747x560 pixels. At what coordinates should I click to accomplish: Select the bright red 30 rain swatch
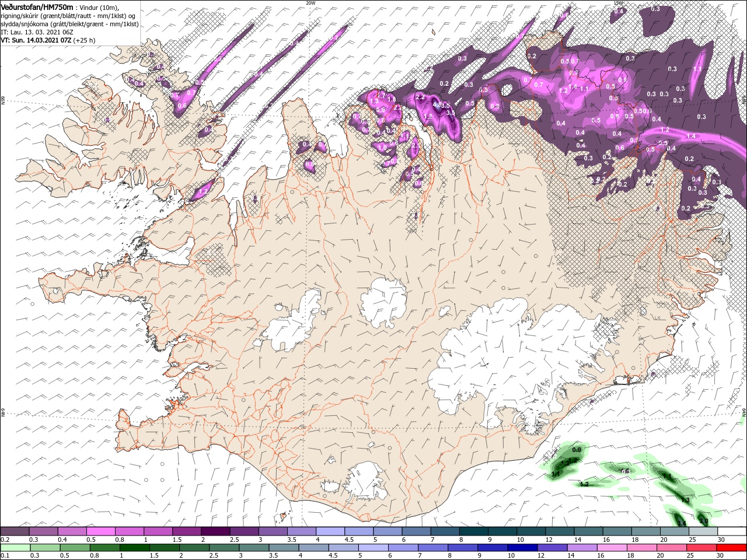(731, 548)
